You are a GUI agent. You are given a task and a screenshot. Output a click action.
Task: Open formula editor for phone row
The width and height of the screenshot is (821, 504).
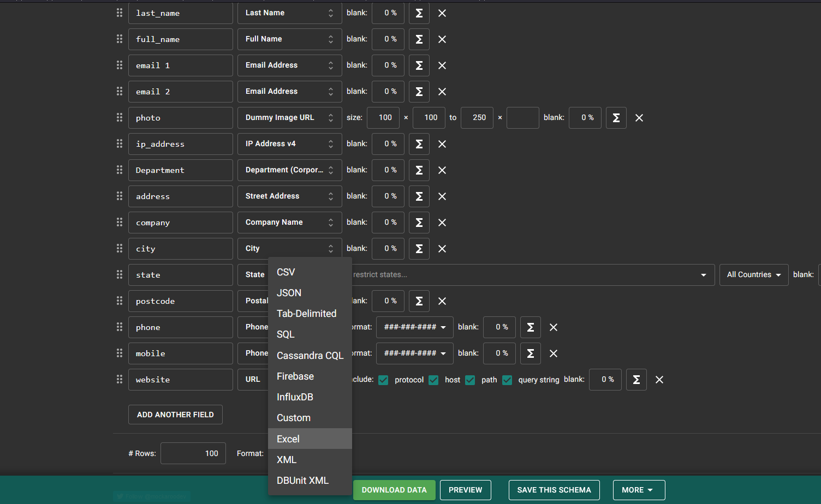pos(531,327)
